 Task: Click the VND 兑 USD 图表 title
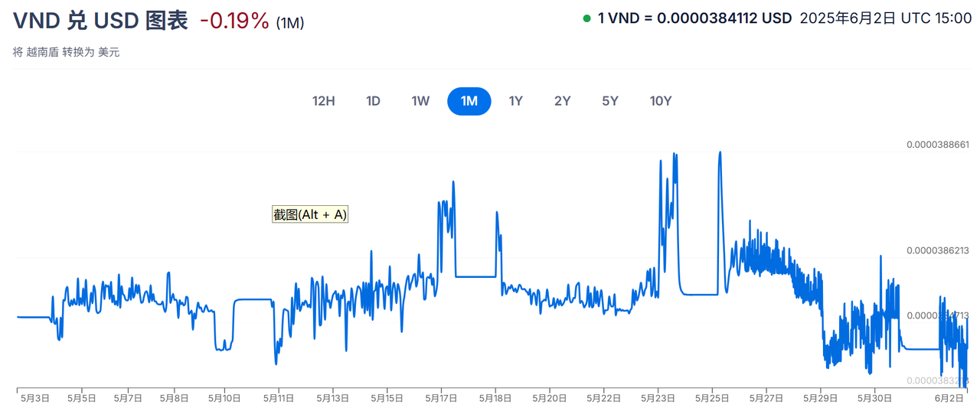[100, 21]
